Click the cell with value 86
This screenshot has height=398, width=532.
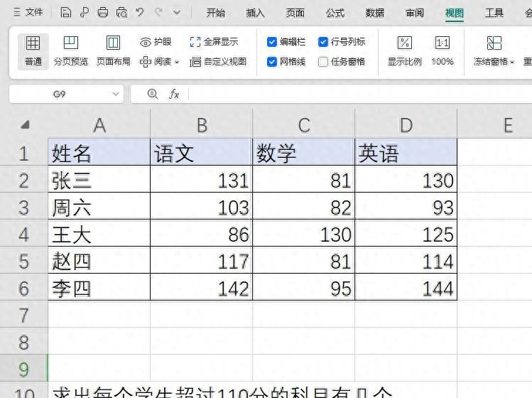202,234
